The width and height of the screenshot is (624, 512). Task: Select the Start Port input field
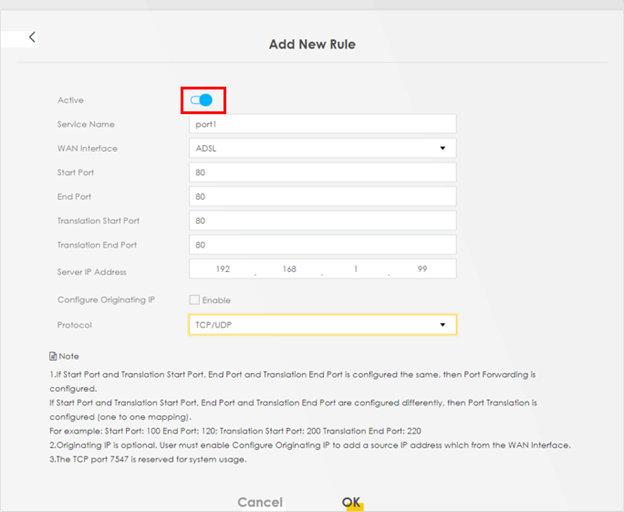[x=323, y=172]
